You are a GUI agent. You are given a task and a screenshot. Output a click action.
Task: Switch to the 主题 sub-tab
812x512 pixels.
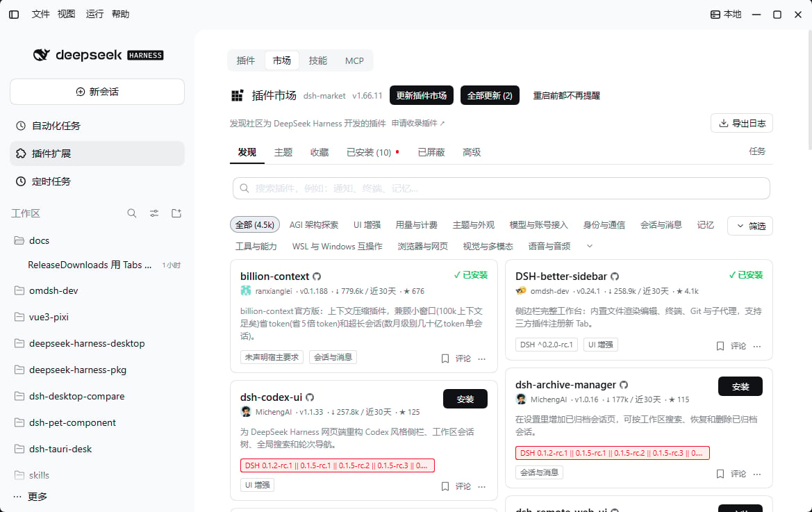(283, 152)
